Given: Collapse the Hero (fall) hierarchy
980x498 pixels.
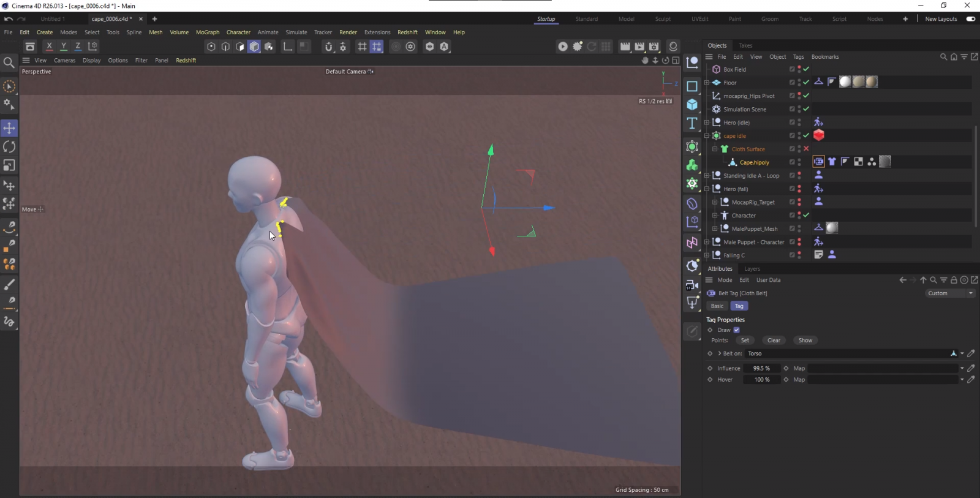Looking at the screenshot, I should tap(707, 189).
